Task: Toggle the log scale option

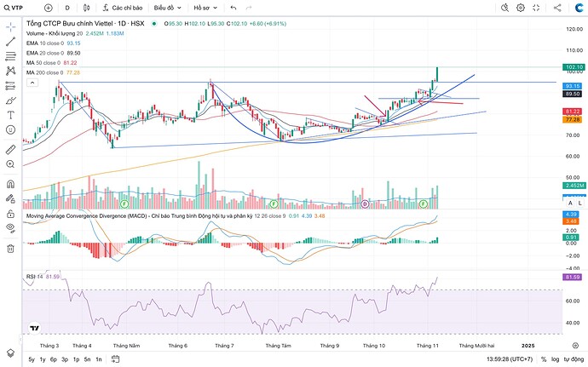Action: coord(555,359)
